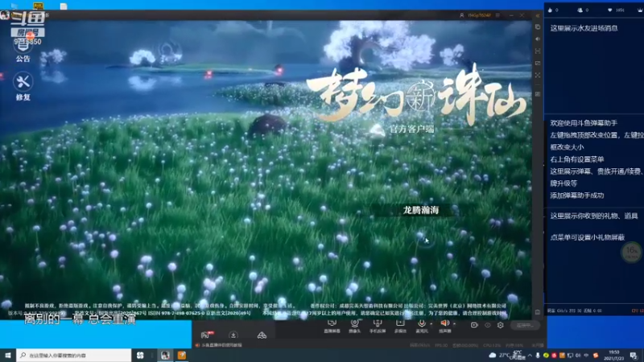This screenshot has width=644, height=362.
Task: Expand the microphone options arrow
Action: tap(431, 324)
